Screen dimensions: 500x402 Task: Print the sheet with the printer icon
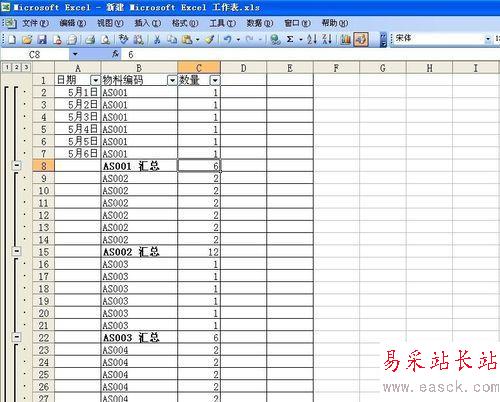(x=90, y=40)
